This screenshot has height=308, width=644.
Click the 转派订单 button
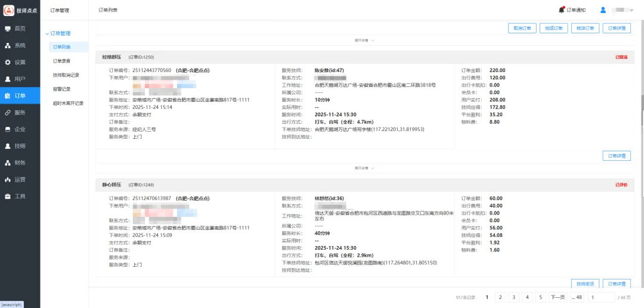[x=585, y=28]
